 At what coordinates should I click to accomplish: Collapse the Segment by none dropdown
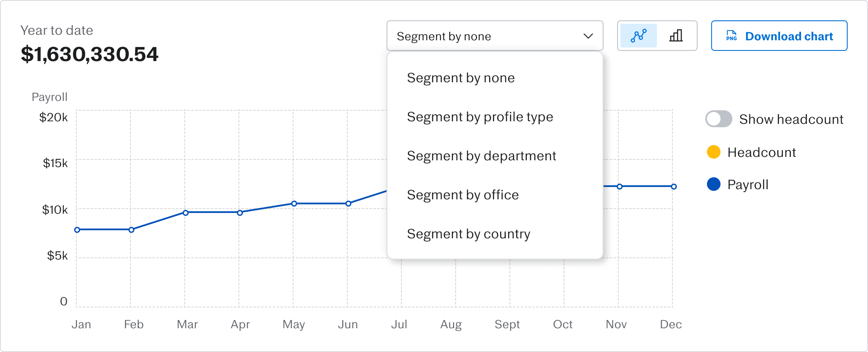tap(494, 36)
